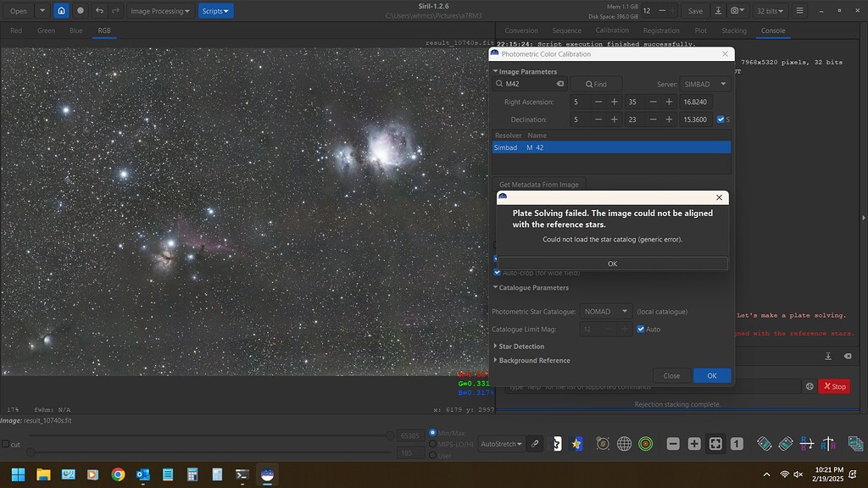
Task: Open the Photometric Star Catalogue dropdown
Action: tap(605, 311)
